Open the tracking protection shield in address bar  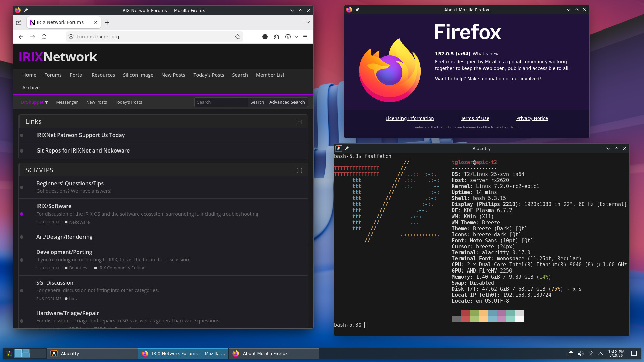coord(71,37)
